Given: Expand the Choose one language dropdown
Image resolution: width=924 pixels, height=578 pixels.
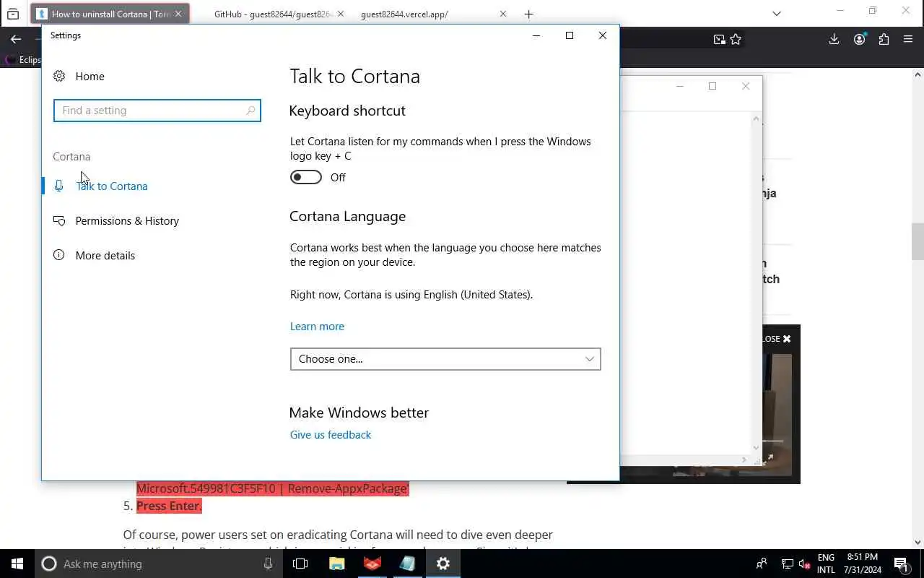Looking at the screenshot, I should tap(445, 359).
